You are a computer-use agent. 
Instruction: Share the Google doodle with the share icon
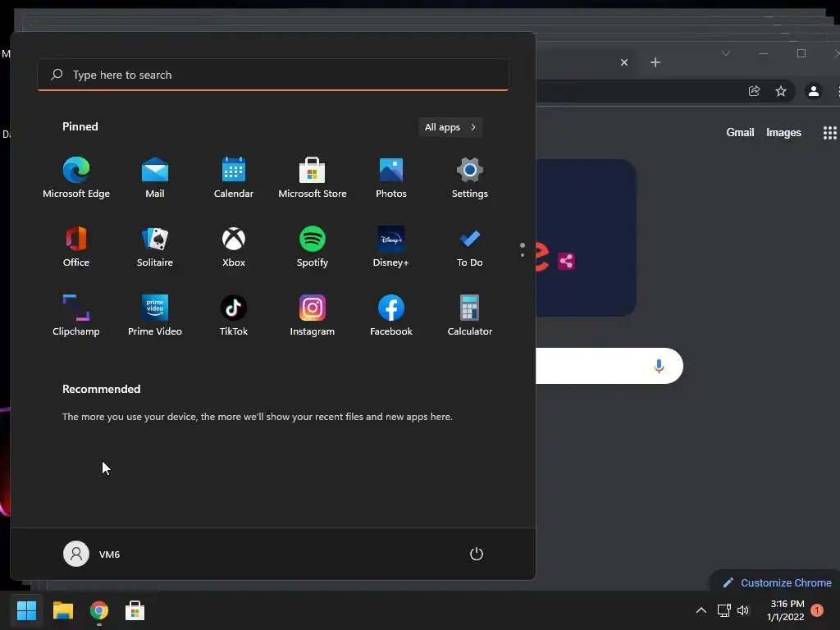pyautogui.click(x=566, y=261)
